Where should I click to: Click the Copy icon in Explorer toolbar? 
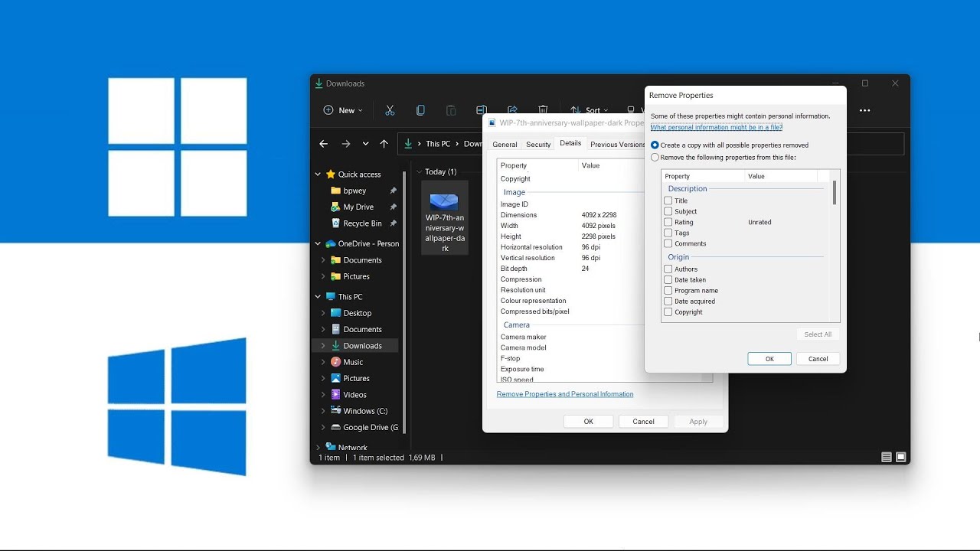tap(420, 110)
